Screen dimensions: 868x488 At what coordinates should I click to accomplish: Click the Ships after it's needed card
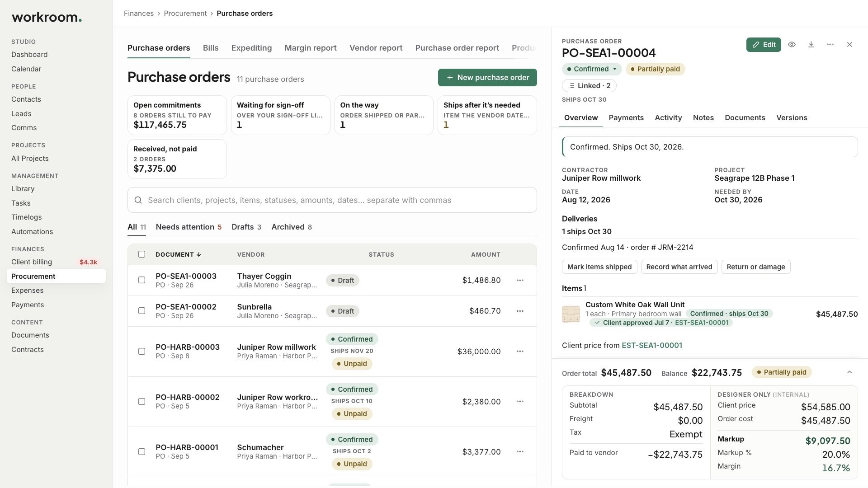tap(487, 115)
